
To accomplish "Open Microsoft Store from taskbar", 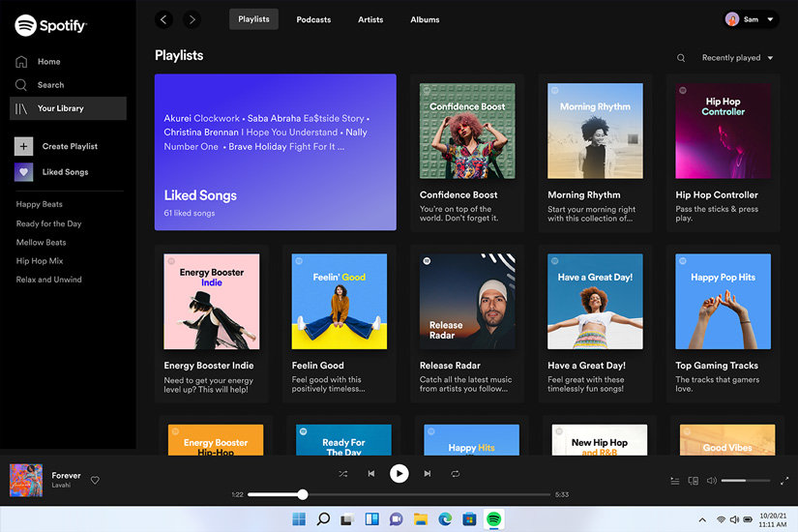I will [x=469, y=519].
